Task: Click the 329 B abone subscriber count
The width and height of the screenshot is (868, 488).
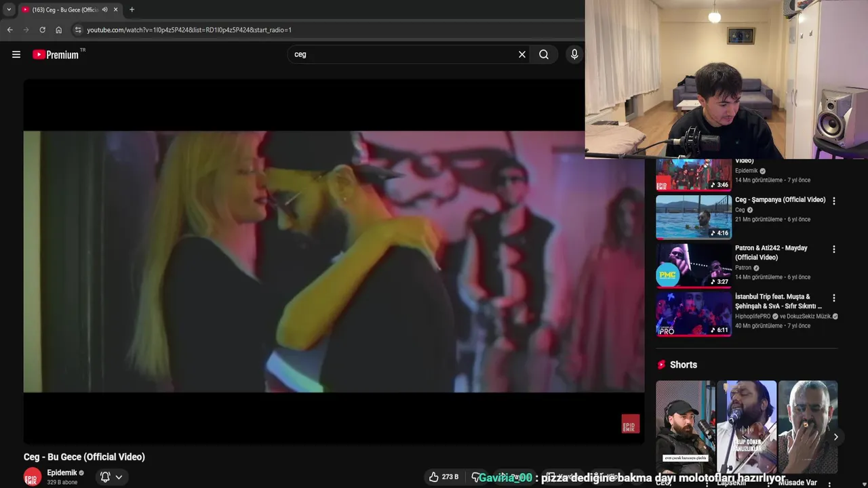Action: point(62,483)
